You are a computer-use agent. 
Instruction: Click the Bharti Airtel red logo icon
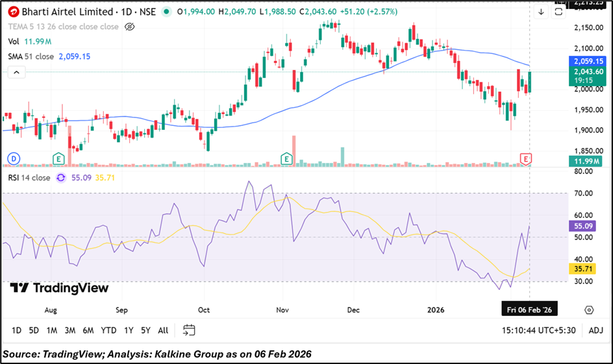coord(12,11)
